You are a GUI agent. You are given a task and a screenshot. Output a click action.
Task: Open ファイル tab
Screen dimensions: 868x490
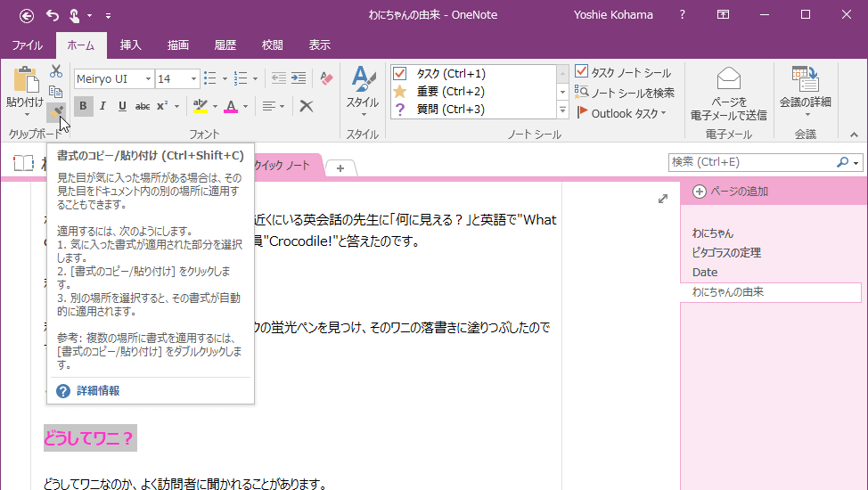coord(27,45)
